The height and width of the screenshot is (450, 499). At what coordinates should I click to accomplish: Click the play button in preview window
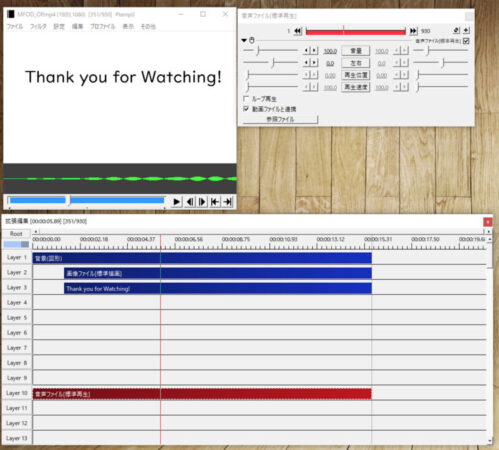coord(177,202)
